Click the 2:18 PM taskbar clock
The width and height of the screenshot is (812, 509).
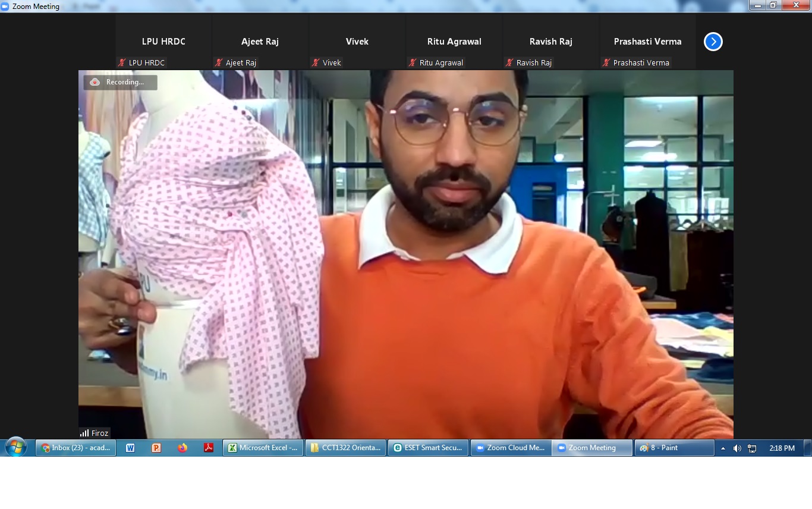pos(782,448)
